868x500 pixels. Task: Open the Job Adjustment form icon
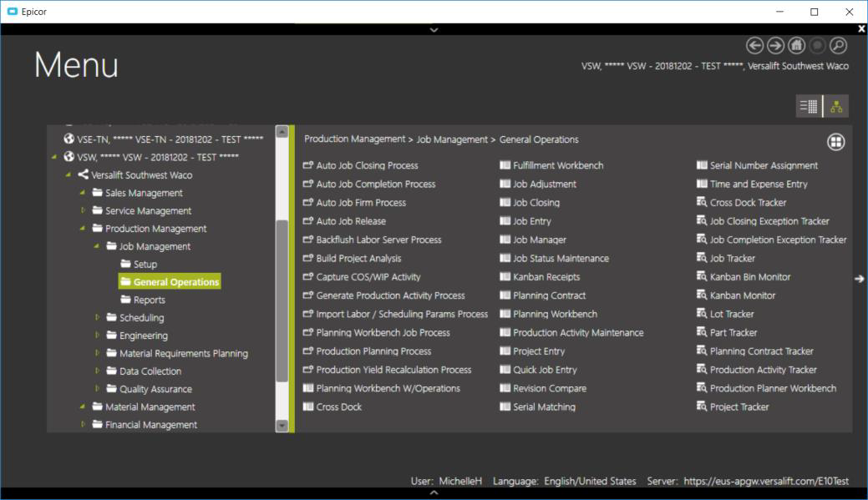pos(505,184)
